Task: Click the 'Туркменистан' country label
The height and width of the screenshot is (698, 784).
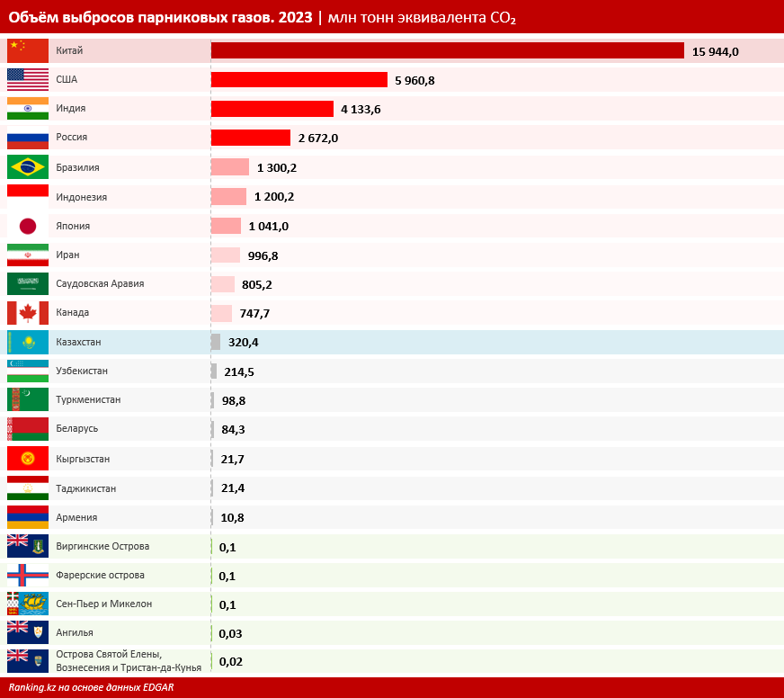Action: pyautogui.click(x=88, y=399)
